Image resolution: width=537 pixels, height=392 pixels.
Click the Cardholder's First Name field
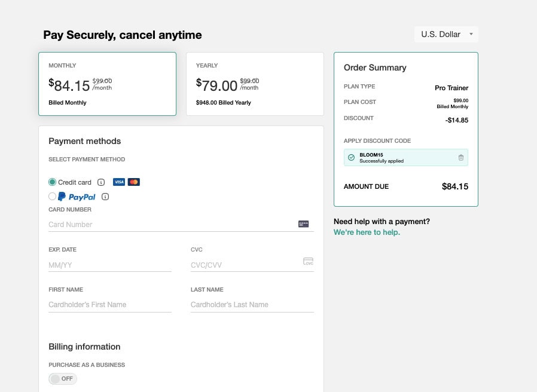point(109,305)
